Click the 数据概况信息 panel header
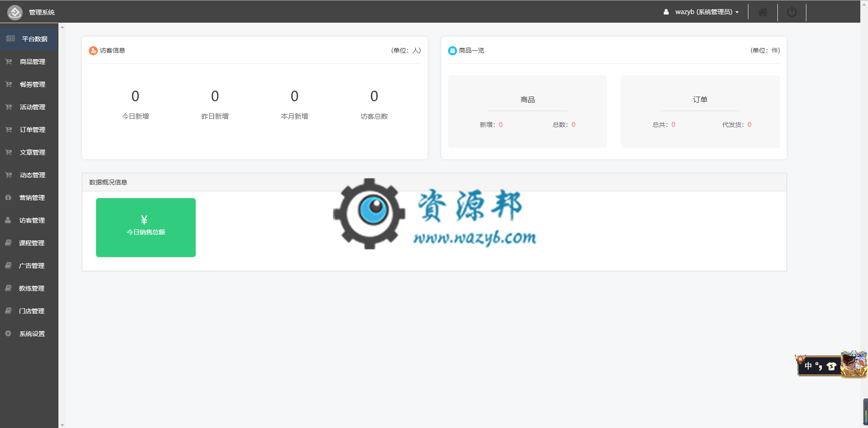868x428 pixels. pyautogui.click(x=434, y=182)
